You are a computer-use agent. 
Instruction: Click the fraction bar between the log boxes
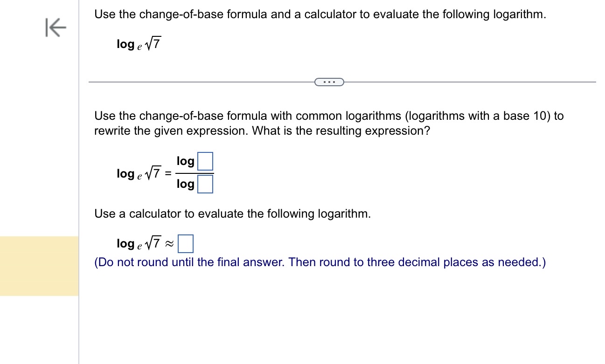pos(194,172)
